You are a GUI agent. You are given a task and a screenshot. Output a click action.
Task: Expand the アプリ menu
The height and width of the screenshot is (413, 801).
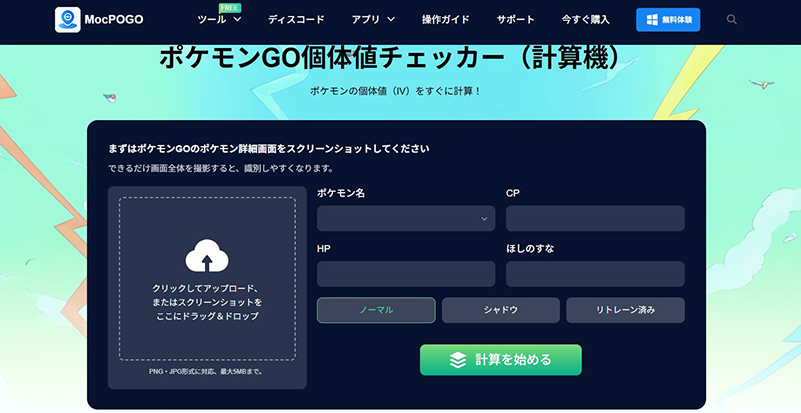click(x=373, y=20)
